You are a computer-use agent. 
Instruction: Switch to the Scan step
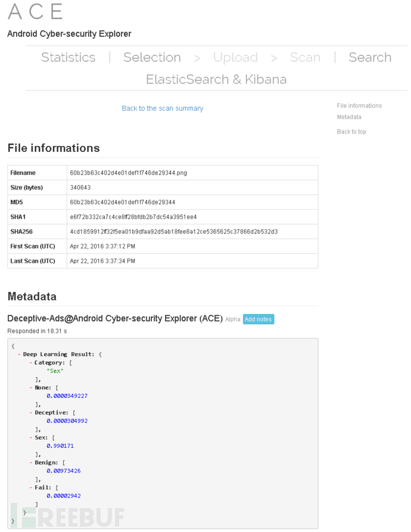(305, 57)
